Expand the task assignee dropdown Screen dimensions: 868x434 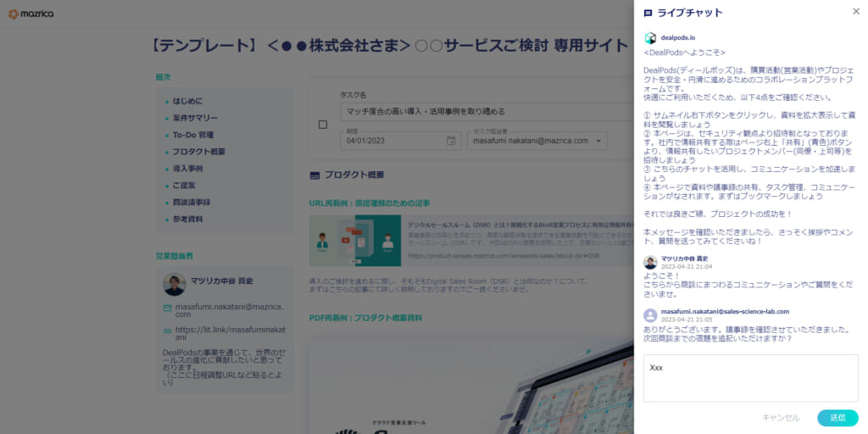click(598, 142)
